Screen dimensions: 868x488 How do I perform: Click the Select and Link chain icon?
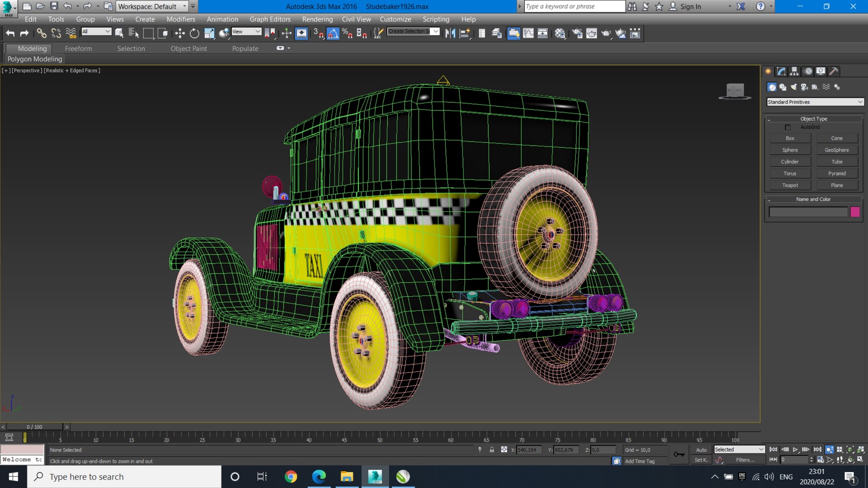41,33
